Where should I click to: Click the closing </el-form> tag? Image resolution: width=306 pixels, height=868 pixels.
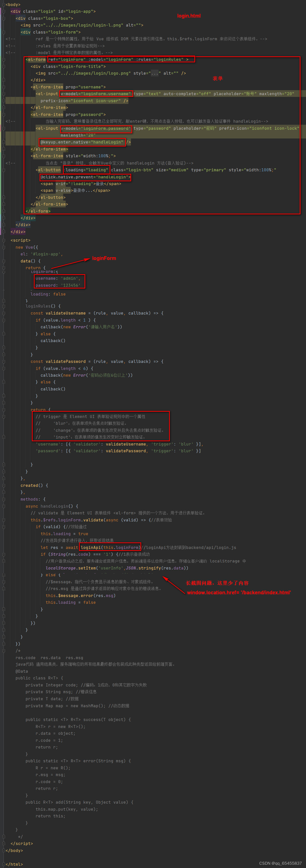pyautogui.click(x=38, y=211)
